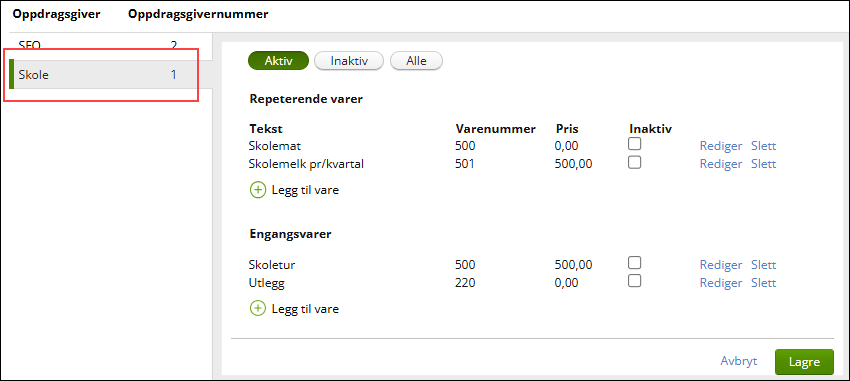850x381 pixels.
Task: Tick Inaktiv checkbox for Utlegg
Action: [634, 281]
